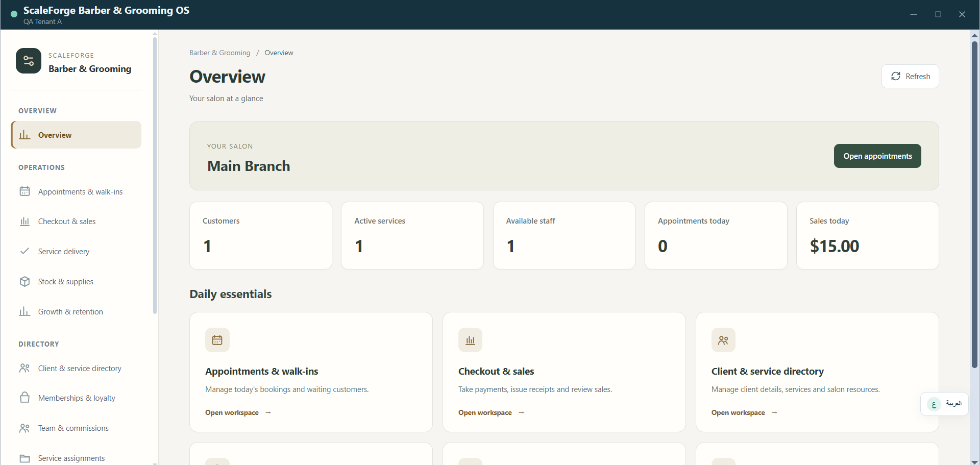The height and width of the screenshot is (465, 980).
Task: Click Open workspace under Client & service directory
Action: point(744,412)
